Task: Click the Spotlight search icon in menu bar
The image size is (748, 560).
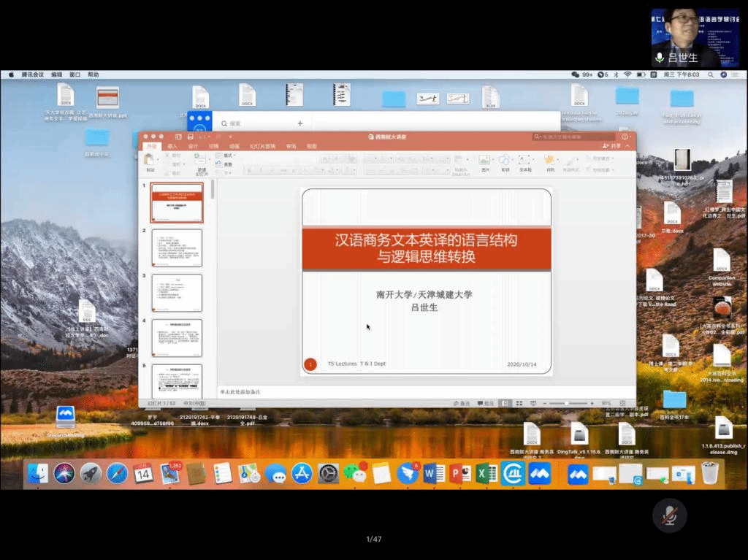Action: [710, 74]
